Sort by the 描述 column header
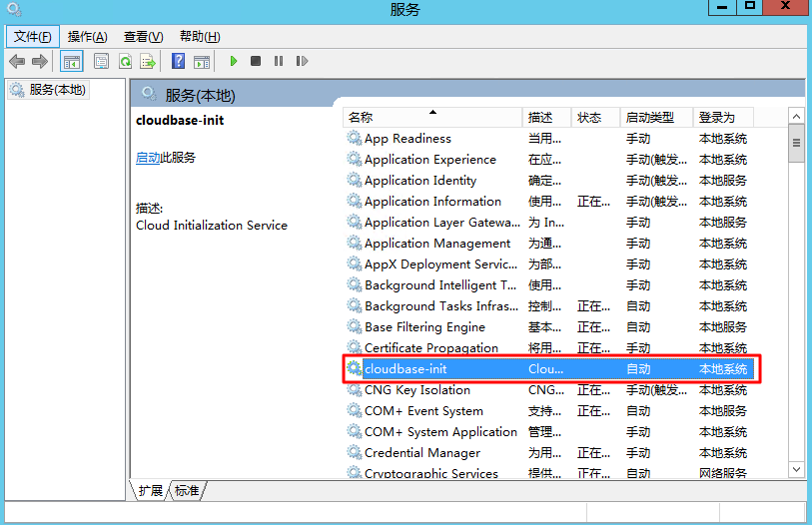 click(546, 118)
